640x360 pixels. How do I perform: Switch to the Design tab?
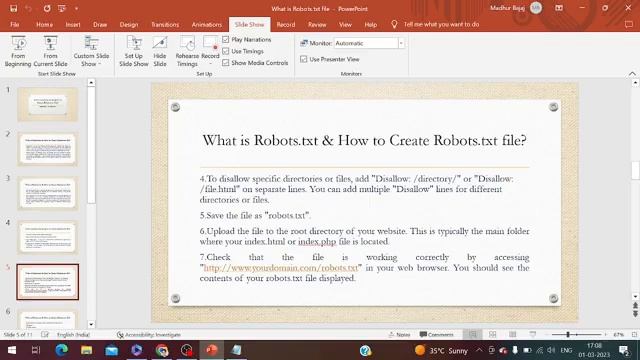129,24
